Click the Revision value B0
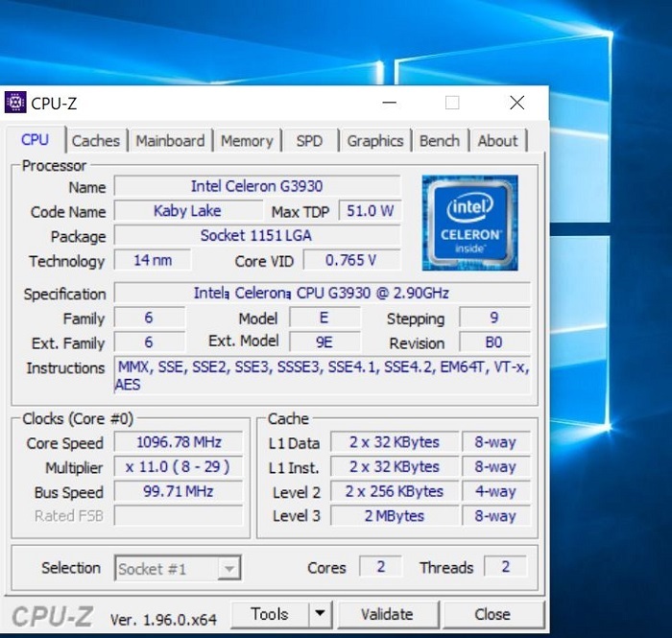Screen dimensions: 672x638 pos(494,343)
